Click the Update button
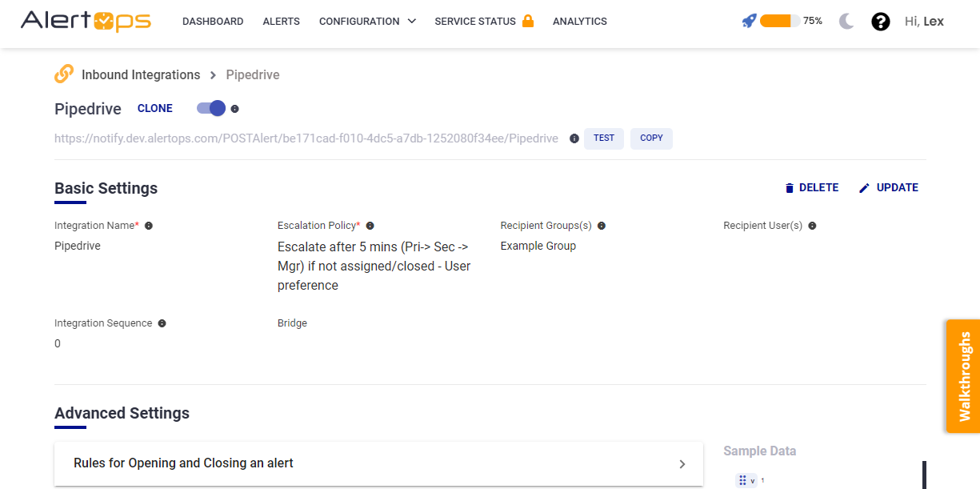Image resolution: width=980 pixels, height=489 pixels. pyautogui.click(x=889, y=187)
